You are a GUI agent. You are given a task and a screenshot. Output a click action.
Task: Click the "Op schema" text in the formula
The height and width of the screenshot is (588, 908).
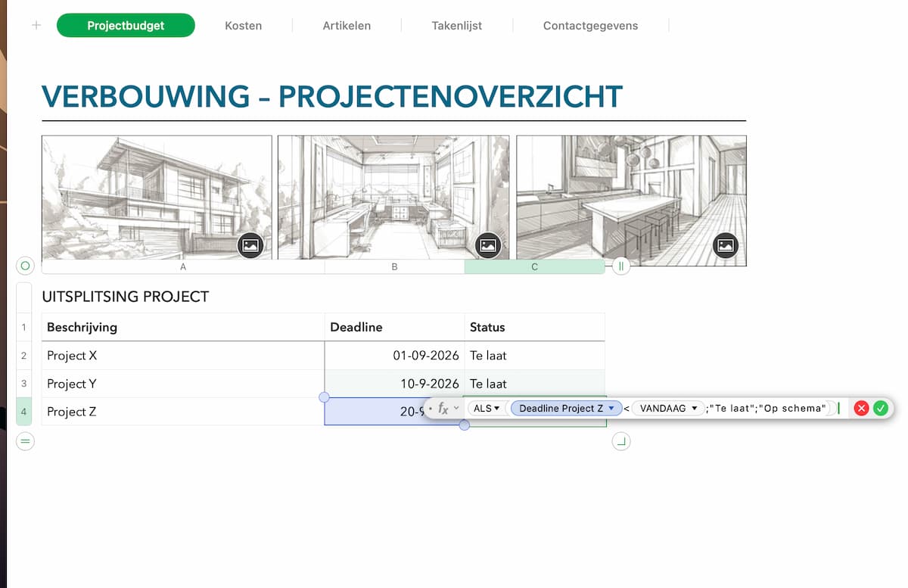(791, 409)
